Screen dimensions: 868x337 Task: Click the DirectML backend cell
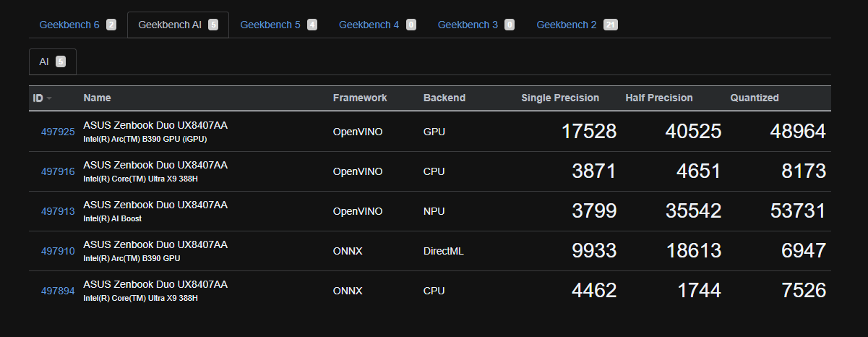pyautogui.click(x=444, y=251)
